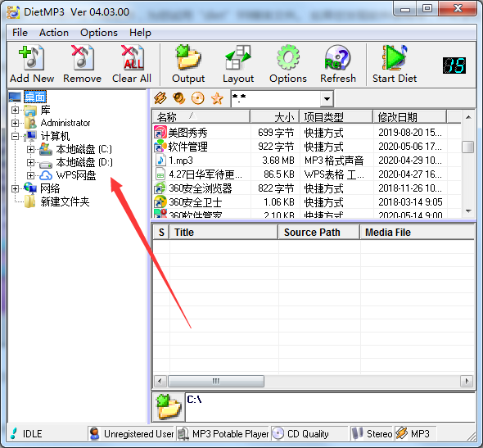Click the MP3 filter icon above file list
The width and height of the screenshot is (483, 448).
pos(160,98)
